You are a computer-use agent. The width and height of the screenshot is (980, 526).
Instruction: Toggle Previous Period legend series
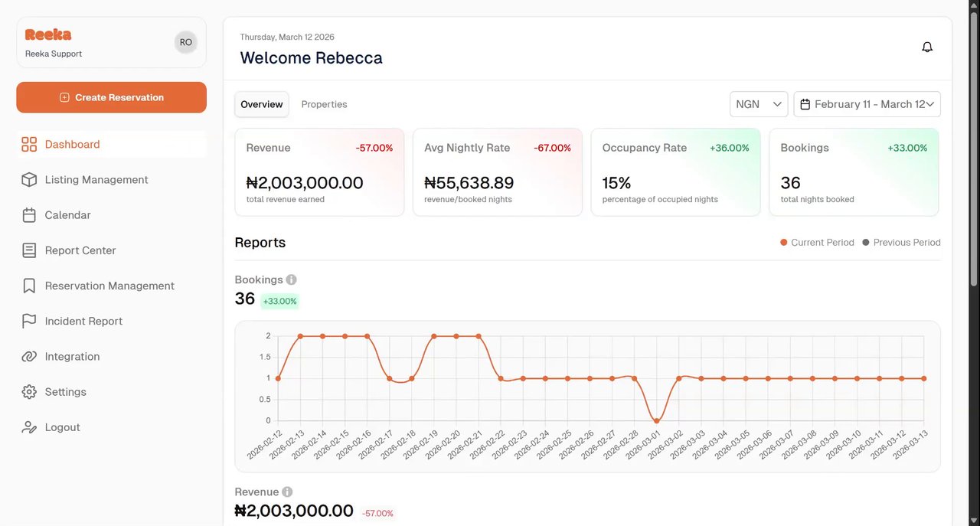tap(901, 243)
